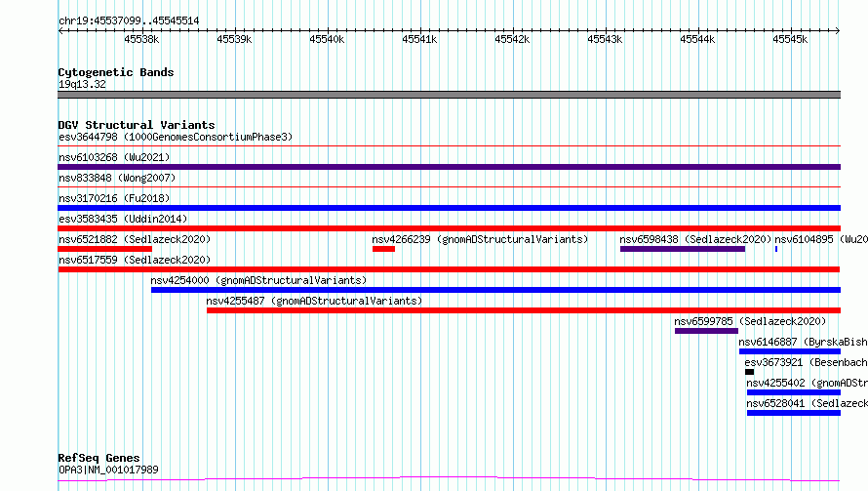Image resolution: width=868 pixels, height=491 pixels.
Task: Open variant nsv4266239 (gnomADStructuralVariants) label
Action: pos(480,239)
